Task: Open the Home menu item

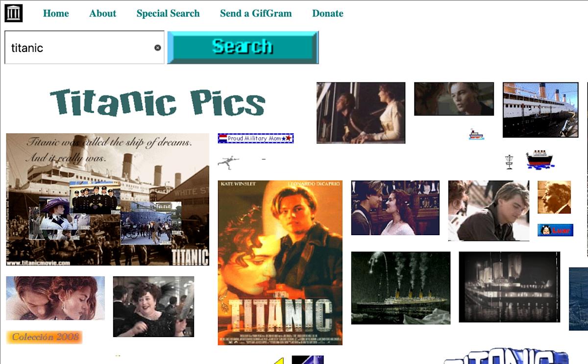Action: (56, 13)
